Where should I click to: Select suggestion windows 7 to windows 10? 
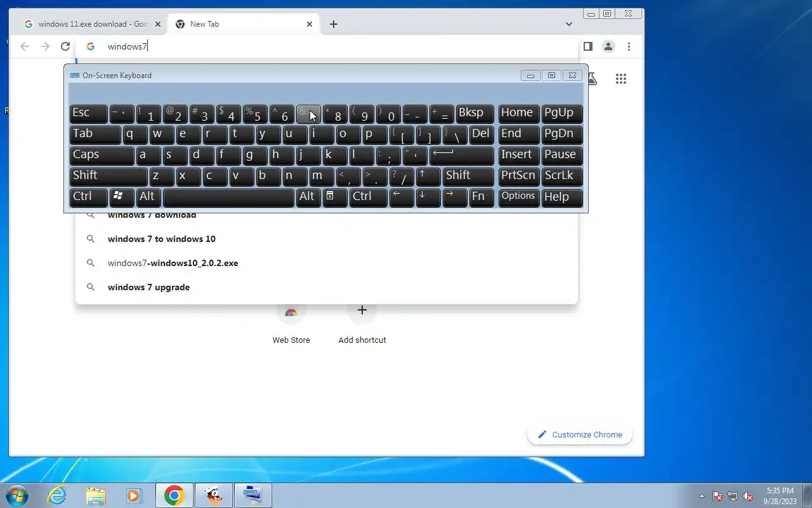(x=327, y=239)
